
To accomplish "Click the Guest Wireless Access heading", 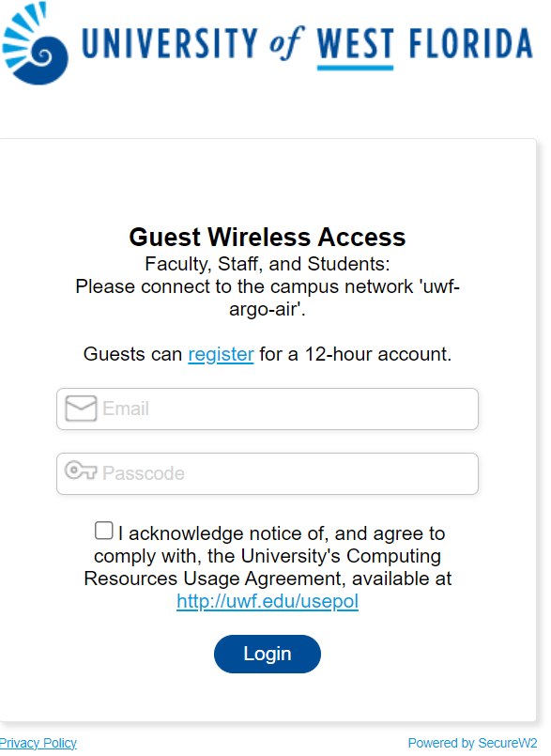I will 268,238.
